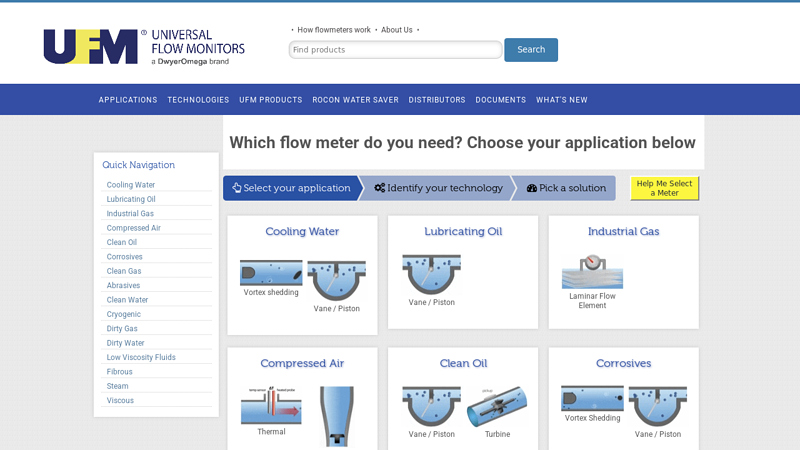Image resolution: width=800 pixels, height=450 pixels.
Task: Click Cryogenic in Quick Navigation
Action: click(123, 314)
